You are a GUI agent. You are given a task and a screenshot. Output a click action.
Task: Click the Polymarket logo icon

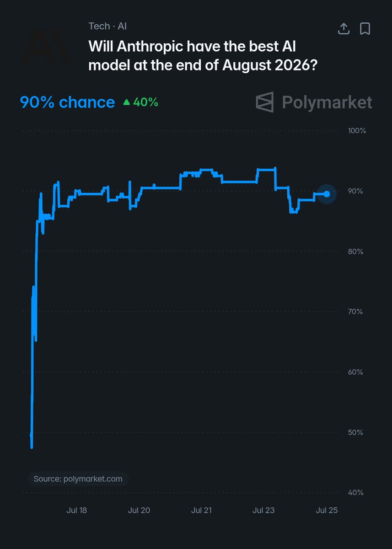click(x=265, y=102)
